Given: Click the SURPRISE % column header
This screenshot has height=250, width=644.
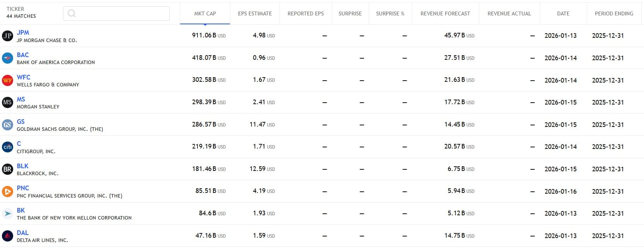Looking at the screenshot, I should pos(390,14).
